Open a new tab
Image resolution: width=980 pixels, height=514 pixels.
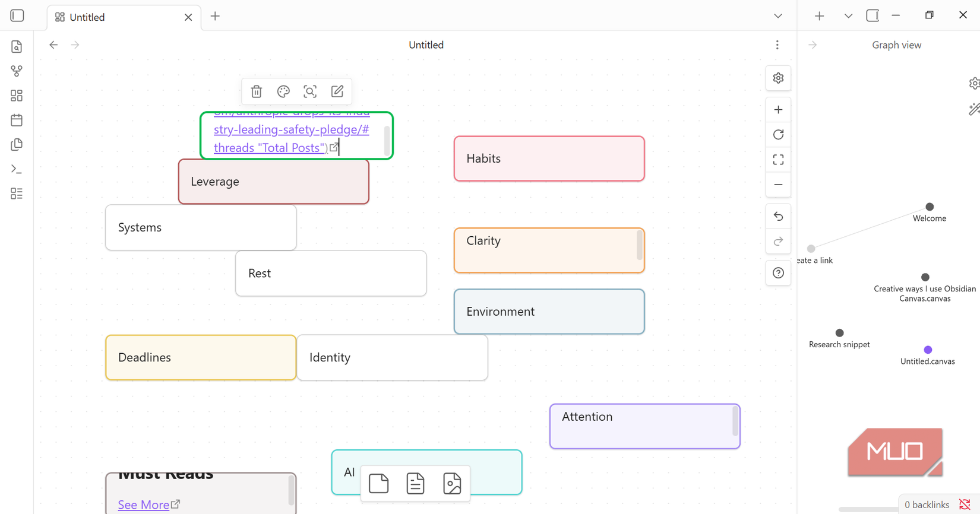pyautogui.click(x=215, y=17)
